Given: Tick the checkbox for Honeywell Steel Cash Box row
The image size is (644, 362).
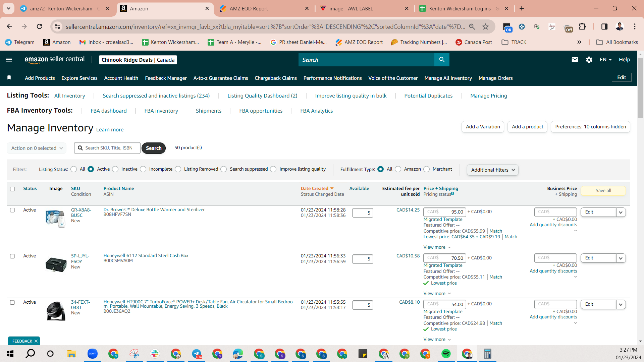Looking at the screenshot, I should click(12, 256).
